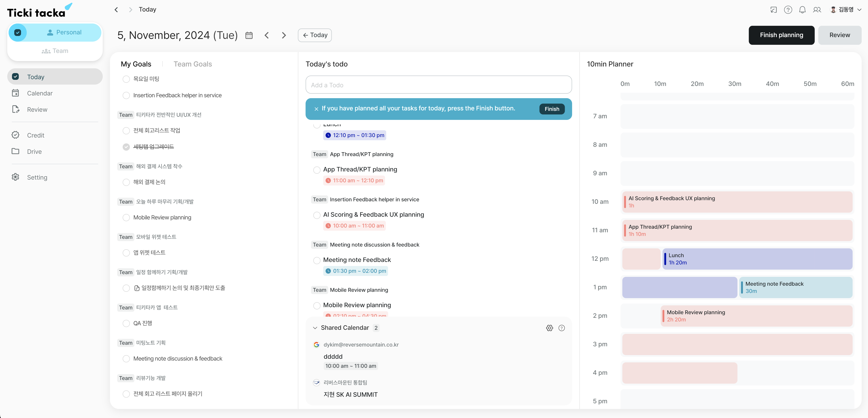Click the Google account icon for dykim calendar
Image resolution: width=868 pixels, height=418 pixels.
[x=316, y=344]
